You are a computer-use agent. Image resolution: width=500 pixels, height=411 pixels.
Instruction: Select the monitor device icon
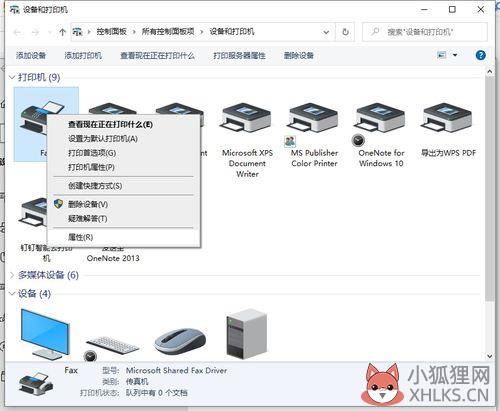click(46, 333)
